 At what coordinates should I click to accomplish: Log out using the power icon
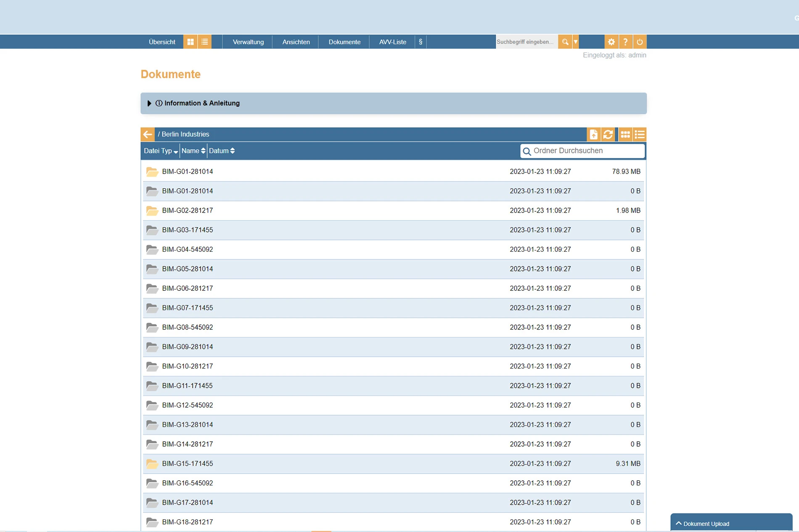(640, 42)
